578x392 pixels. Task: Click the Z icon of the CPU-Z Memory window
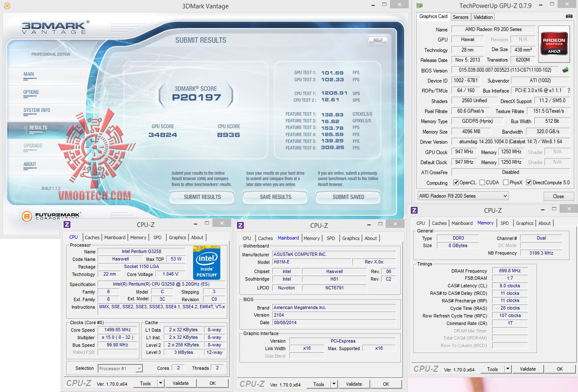[x=414, y=211]
